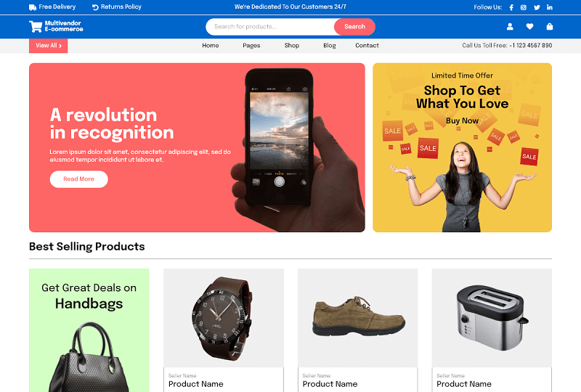This screenshot has height=392, width=581.
Task: Click the Read More banner button
Action: [x=79, y=179]
